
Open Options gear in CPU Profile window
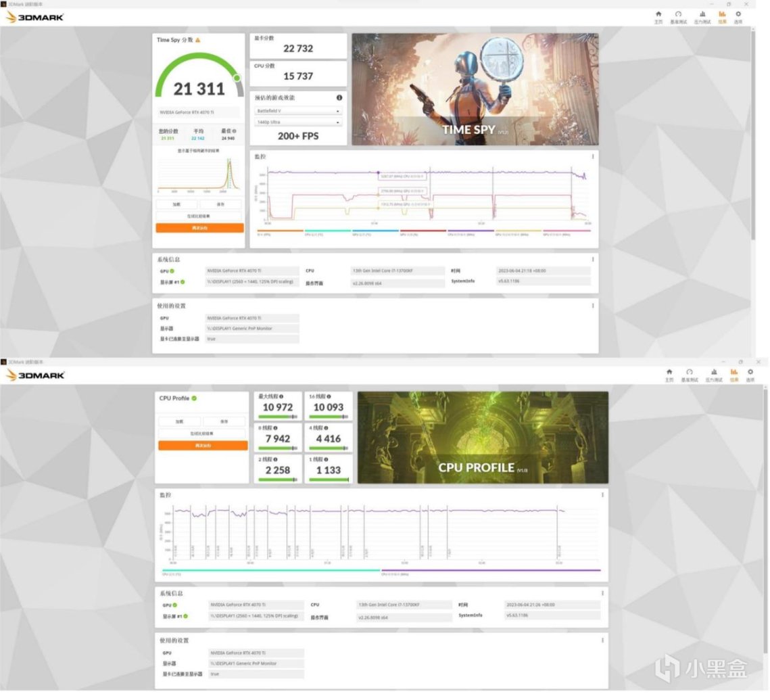750,373
